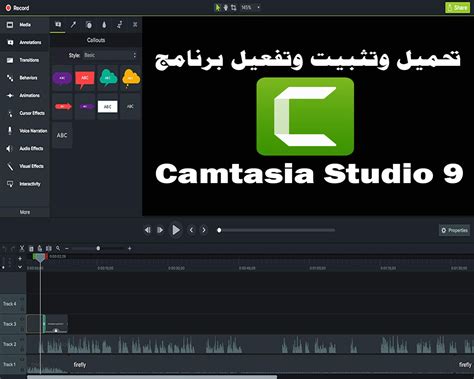
Task: Choose the teal cloud thought callout
Action: click(108, 78)
